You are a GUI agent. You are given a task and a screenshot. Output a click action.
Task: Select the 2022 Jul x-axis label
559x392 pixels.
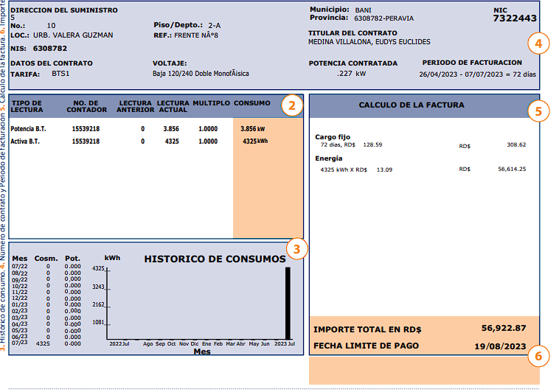tap(119, 344)
